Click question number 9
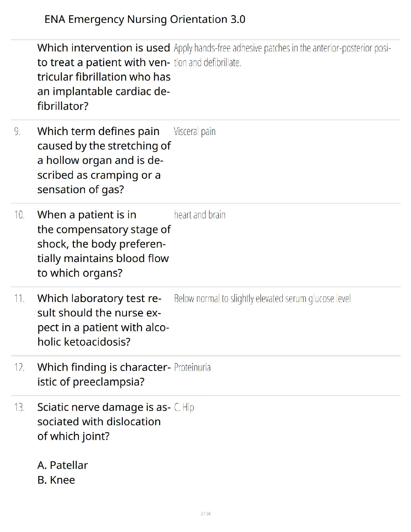Image resolution: width=411 pixels, height=532 pixels. click(17, 131)
